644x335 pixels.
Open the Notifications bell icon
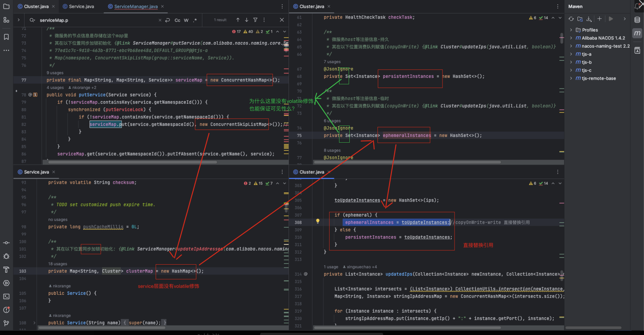coord(638,6)
